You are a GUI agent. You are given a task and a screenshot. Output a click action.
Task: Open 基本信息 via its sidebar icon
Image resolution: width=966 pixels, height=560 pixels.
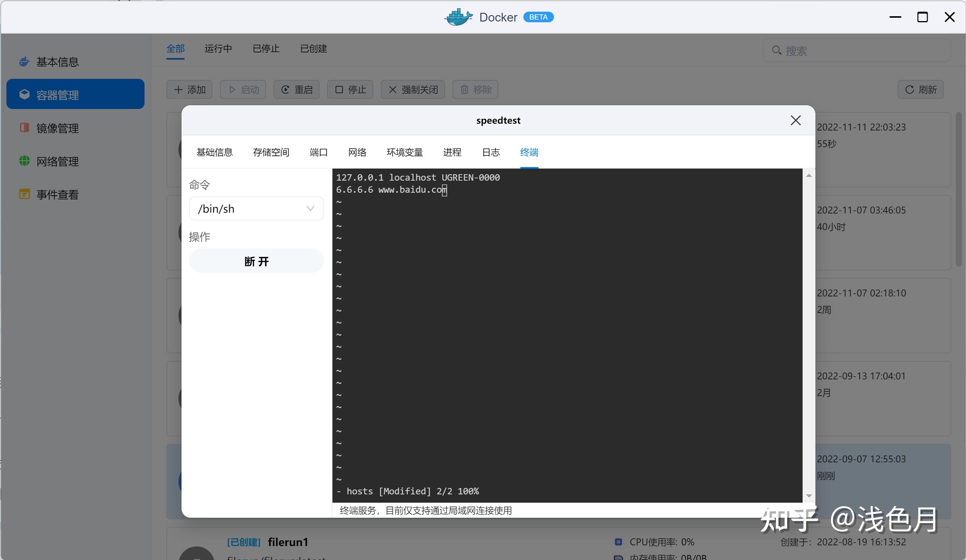pyautogui.click(x=24, y=61)
